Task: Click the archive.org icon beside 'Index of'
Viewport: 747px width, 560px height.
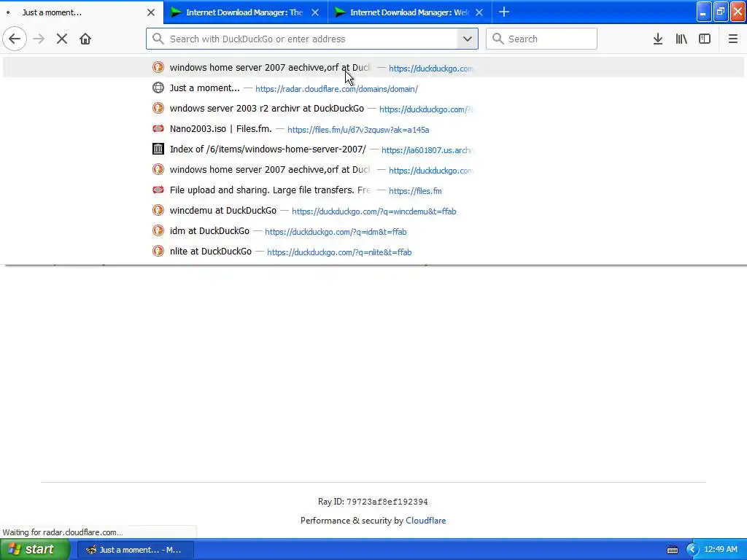Action: coord(158,149)
